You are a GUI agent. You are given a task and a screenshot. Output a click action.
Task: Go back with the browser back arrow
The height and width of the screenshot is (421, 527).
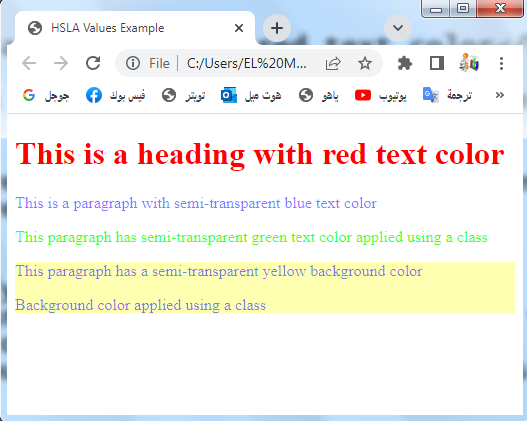[29, 63]
